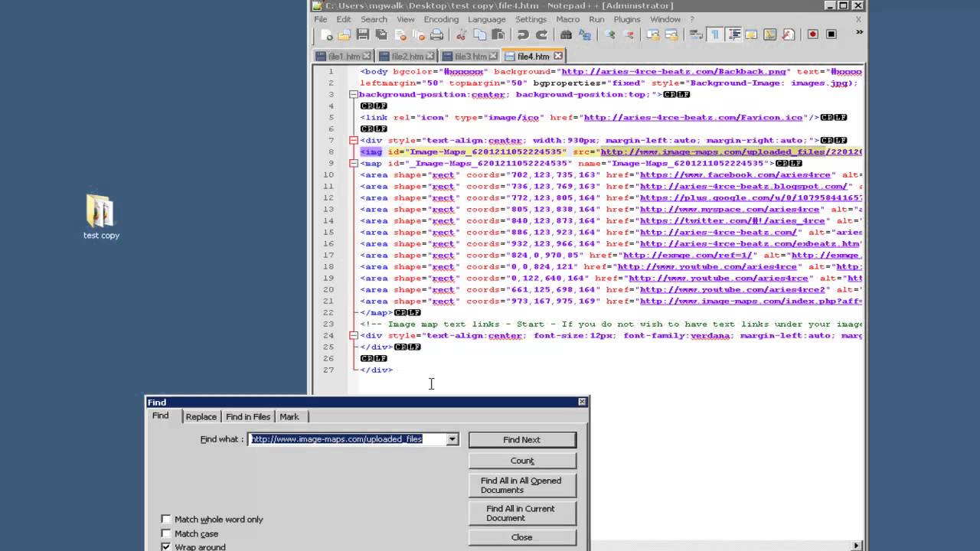This screenshot has width=980, height=551.
Task: Switch to the file2.htm tab
Action: pos(406,56)
